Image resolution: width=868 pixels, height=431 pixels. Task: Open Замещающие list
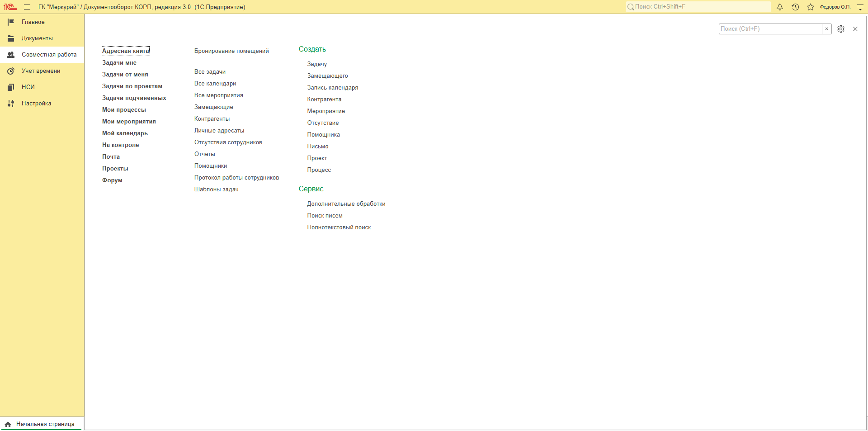[214, 107]
